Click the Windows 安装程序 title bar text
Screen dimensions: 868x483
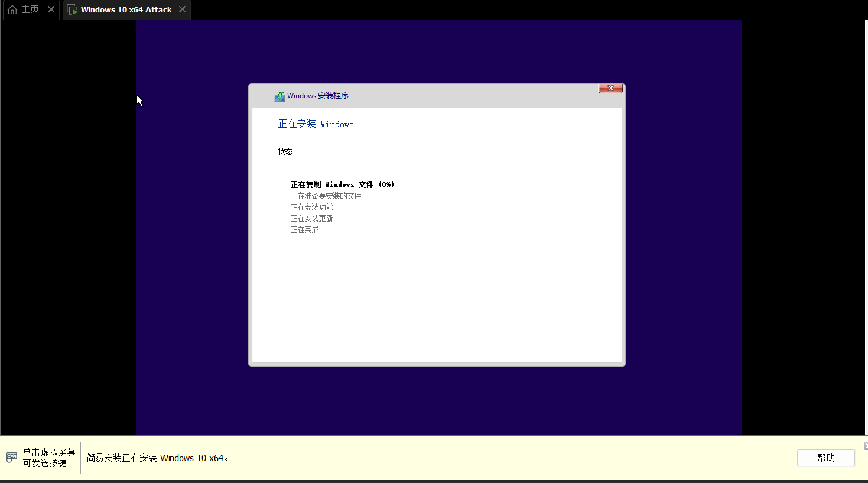click(318, 96)
